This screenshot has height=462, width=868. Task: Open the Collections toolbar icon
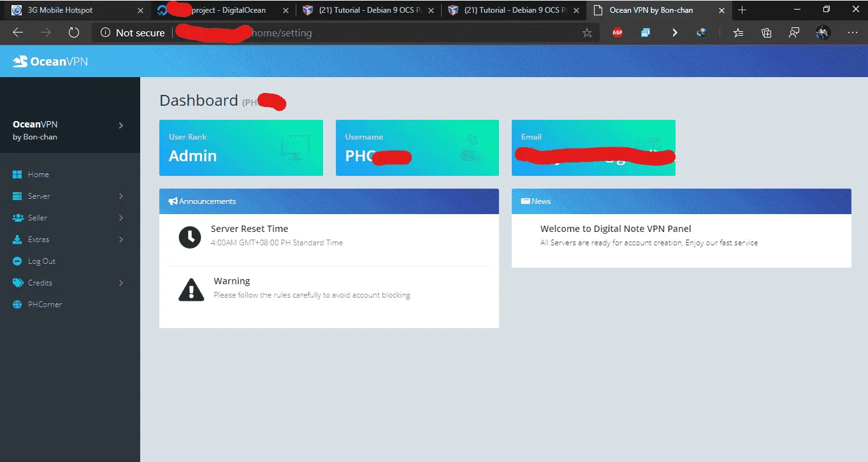point(767,32)
